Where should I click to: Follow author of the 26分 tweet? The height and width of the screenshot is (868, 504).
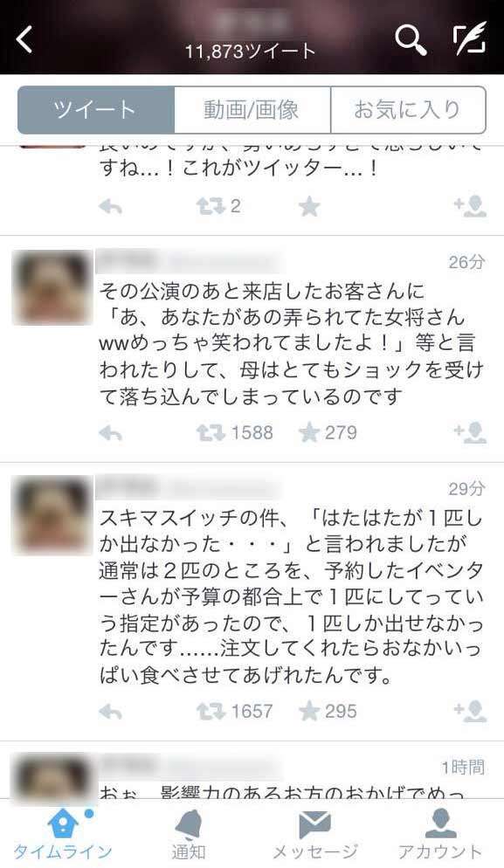pos(470,433)
